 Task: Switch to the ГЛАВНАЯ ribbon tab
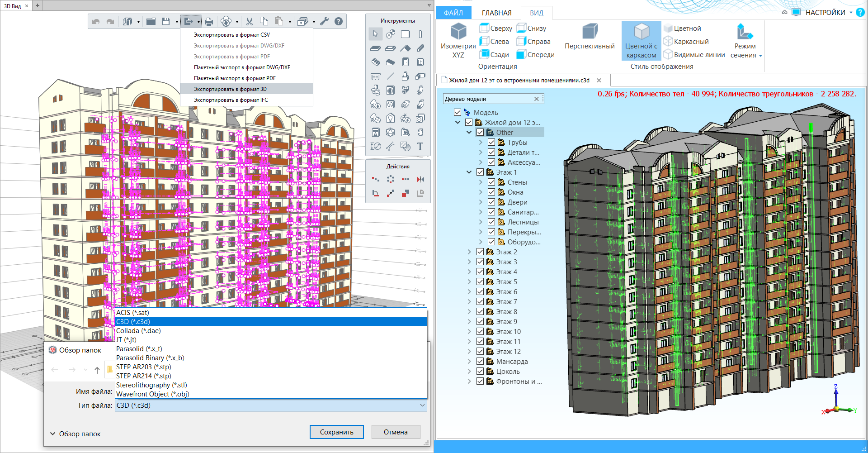496,13
